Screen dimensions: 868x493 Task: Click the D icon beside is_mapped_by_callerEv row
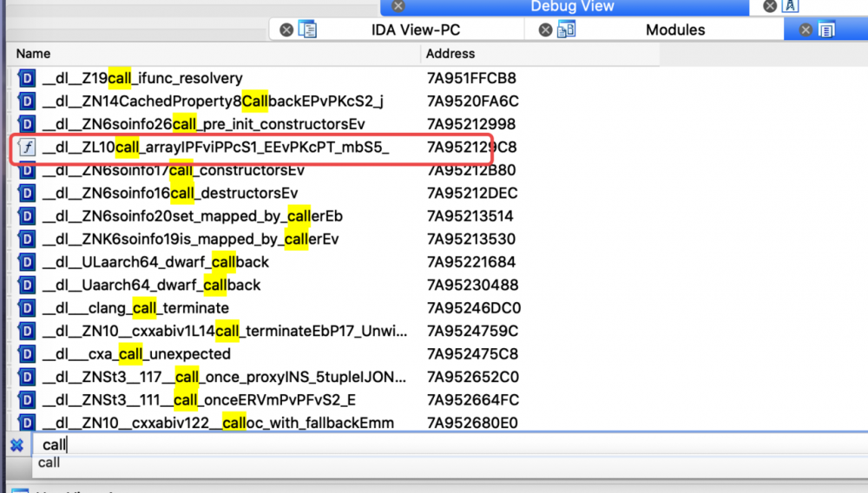pyautogui.click(x=27, y=239)
